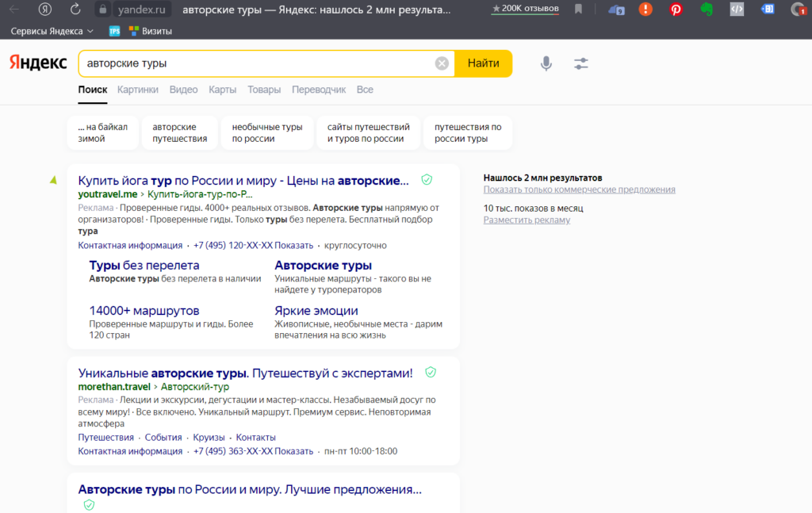Viewport: 812px width, 513px height.
Task: Open youtravel.me domain link
Action: (108, 194)
